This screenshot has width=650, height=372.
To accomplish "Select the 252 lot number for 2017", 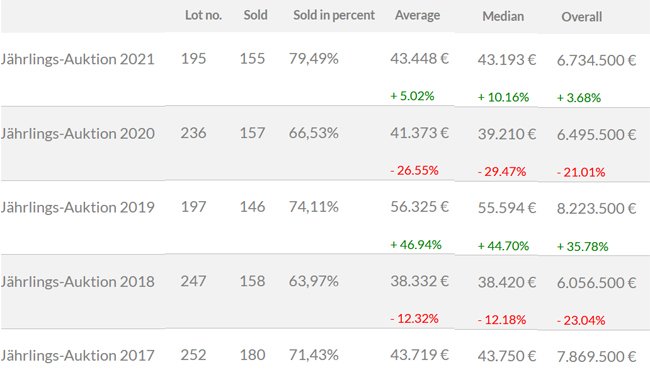I will pyautogui.click(x=193, y=355).
